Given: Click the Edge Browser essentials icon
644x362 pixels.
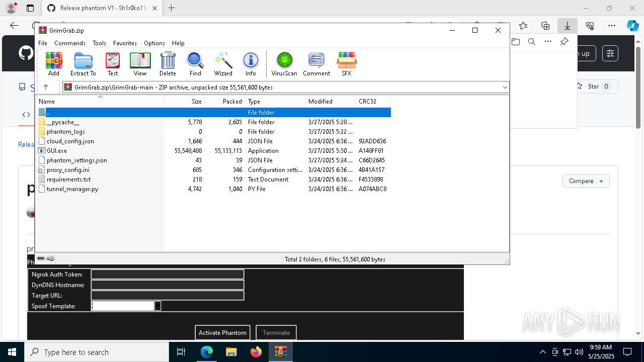Looking at the screenshot, I should coord(590,26).
